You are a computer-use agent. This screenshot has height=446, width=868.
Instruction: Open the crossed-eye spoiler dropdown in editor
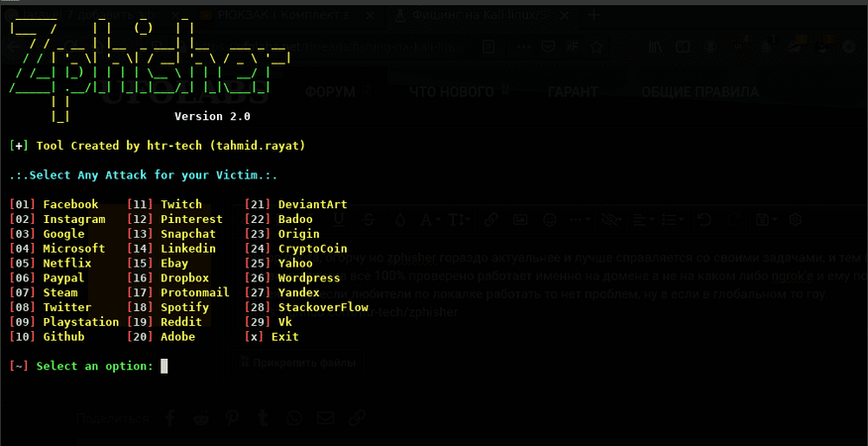pos(611,220)
